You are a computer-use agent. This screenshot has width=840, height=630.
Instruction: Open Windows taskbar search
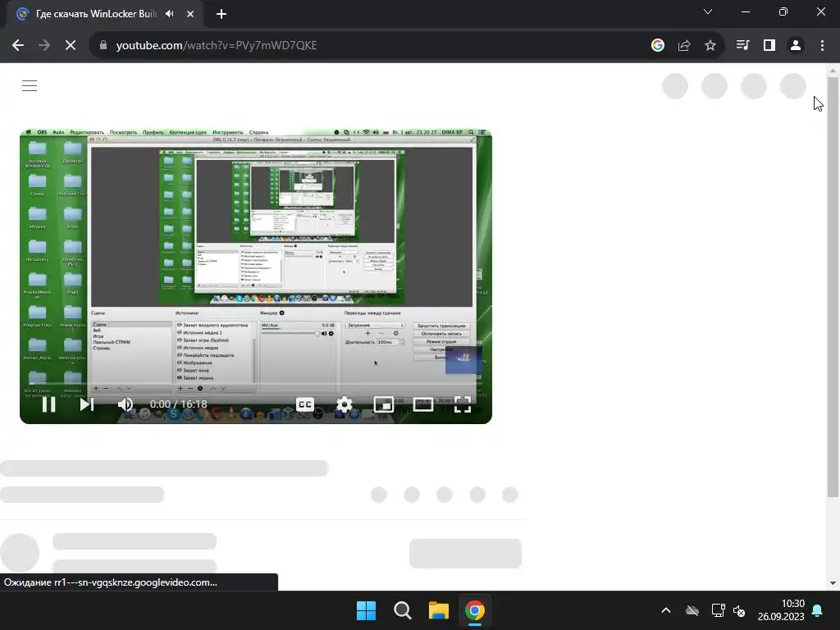click(x=402, y=610)
